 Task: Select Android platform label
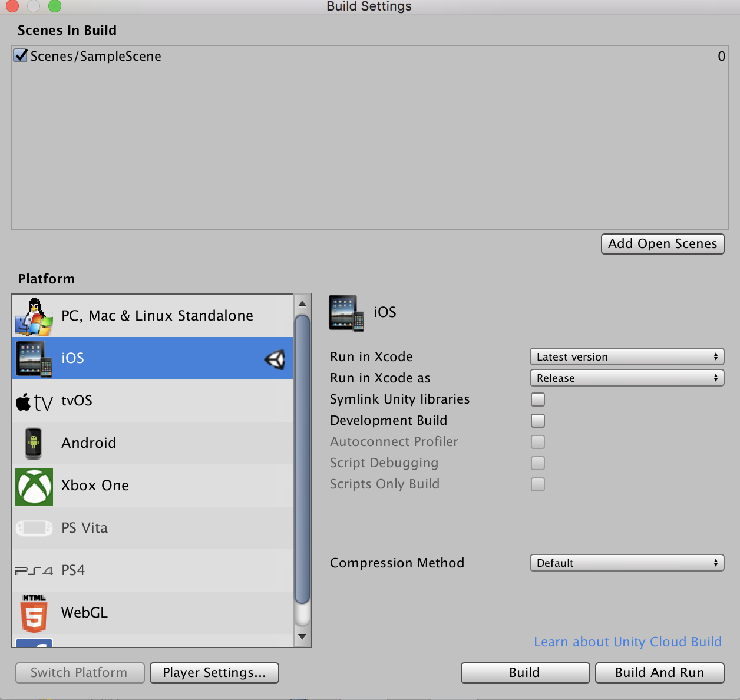(89, 443)
